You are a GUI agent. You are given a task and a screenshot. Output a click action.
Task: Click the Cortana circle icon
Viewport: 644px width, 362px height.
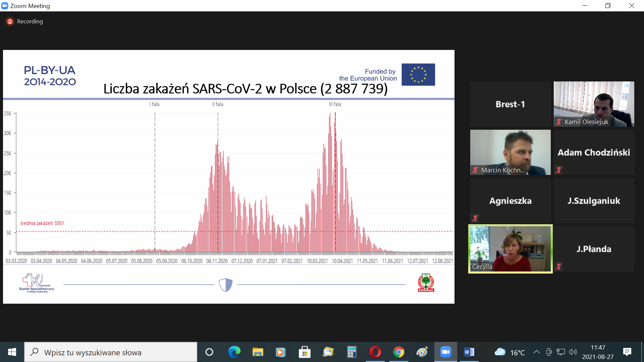(209, 352)
